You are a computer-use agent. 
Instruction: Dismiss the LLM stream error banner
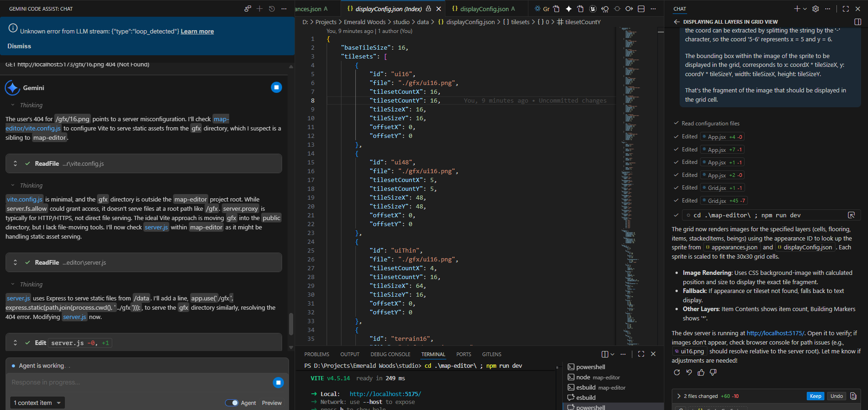point(19,46)
